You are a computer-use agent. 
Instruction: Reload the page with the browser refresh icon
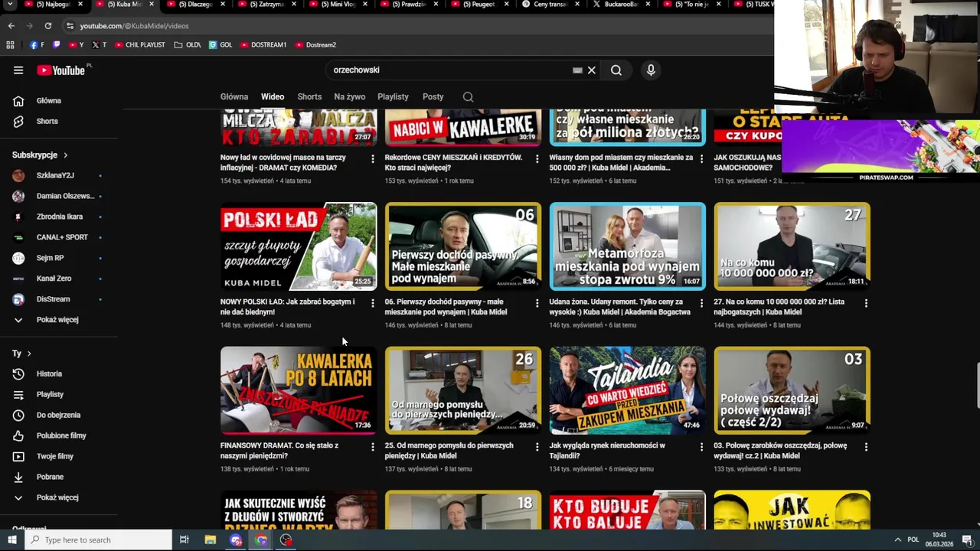tap(47, 26)
